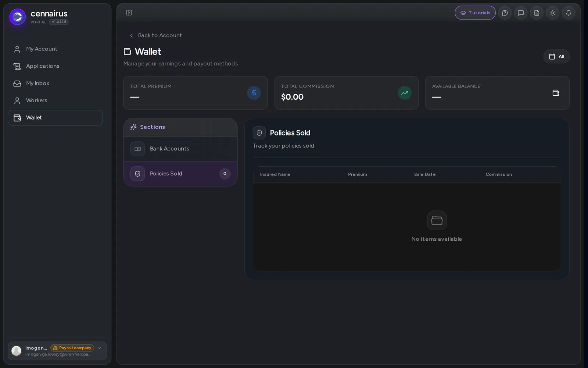Click the shield icon beside Policies Sold heading

tap(259, 133)
